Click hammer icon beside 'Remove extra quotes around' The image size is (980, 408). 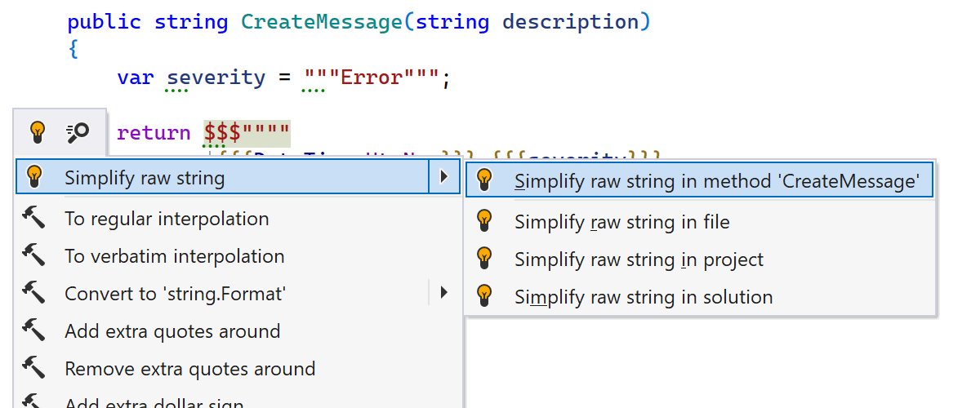(34, 368)
